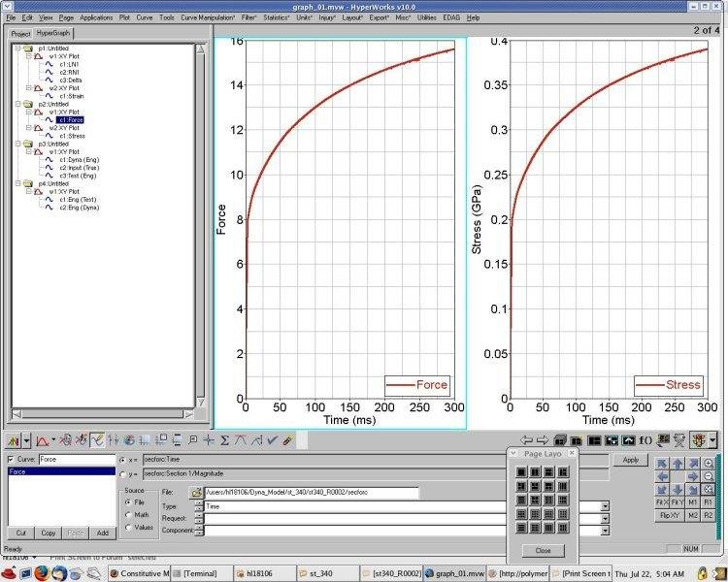The image size is (728, 582).
Task: Choose the single-window page layout thumbnail
Action: click(521, 472)
